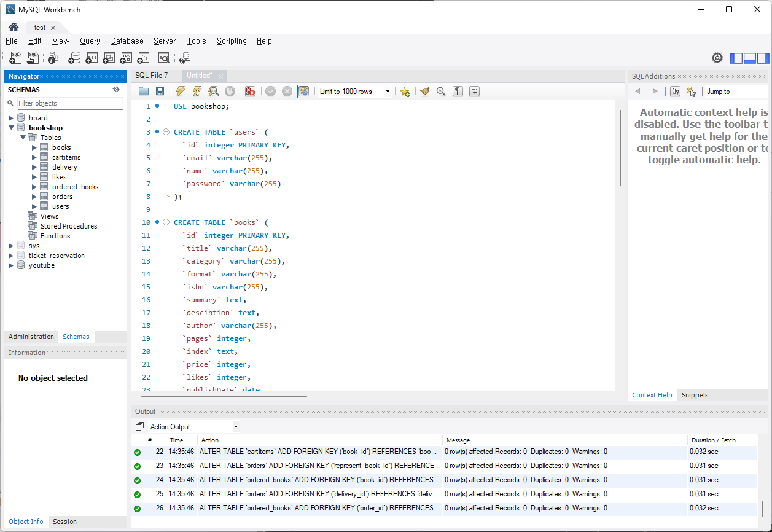Expand the books table

click(34, 147)
